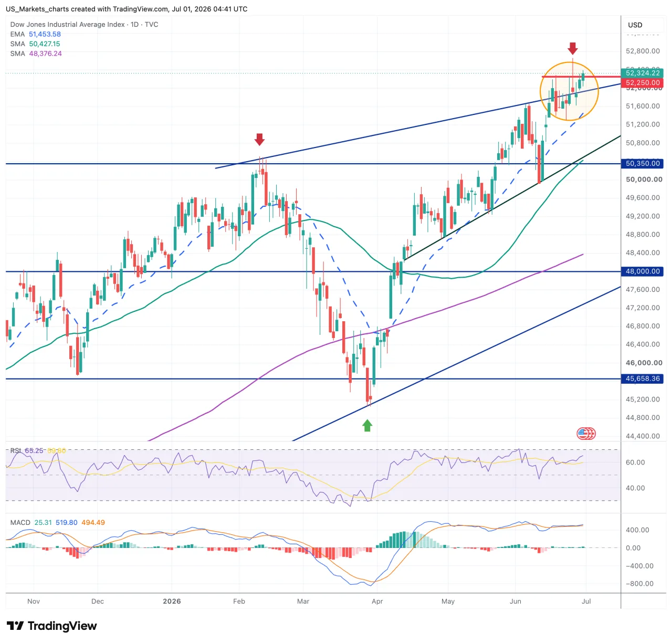Open the US economic event flag icons
This screenshot has height=643, width=672.
pos(586,434)
